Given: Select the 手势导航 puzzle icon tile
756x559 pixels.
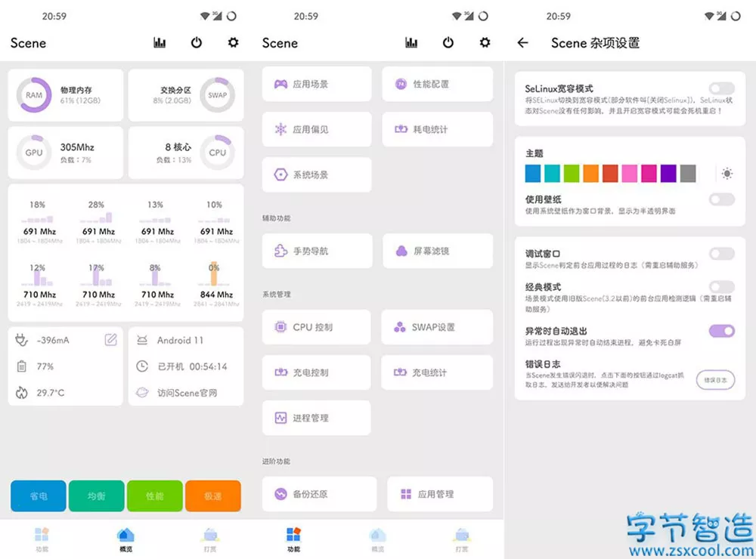Looking at the screenshot, I should pos(317,251).
